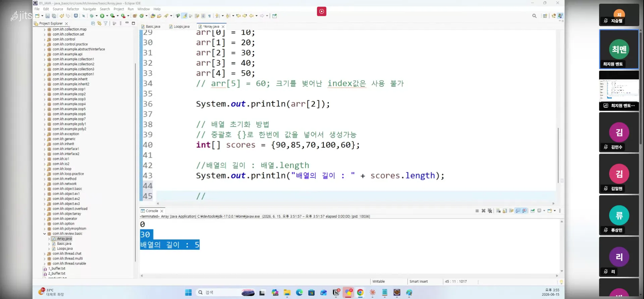Click the Windows Start button

tap(189, 293)
